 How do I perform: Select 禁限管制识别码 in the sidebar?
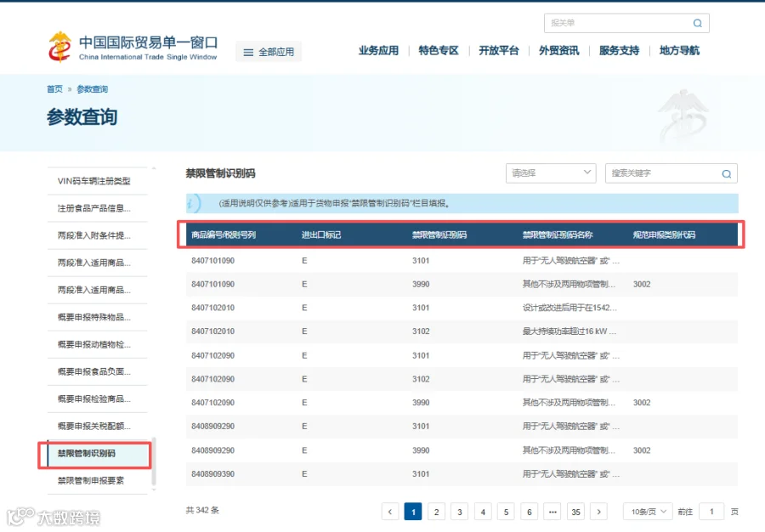click(x=97, y=454)
